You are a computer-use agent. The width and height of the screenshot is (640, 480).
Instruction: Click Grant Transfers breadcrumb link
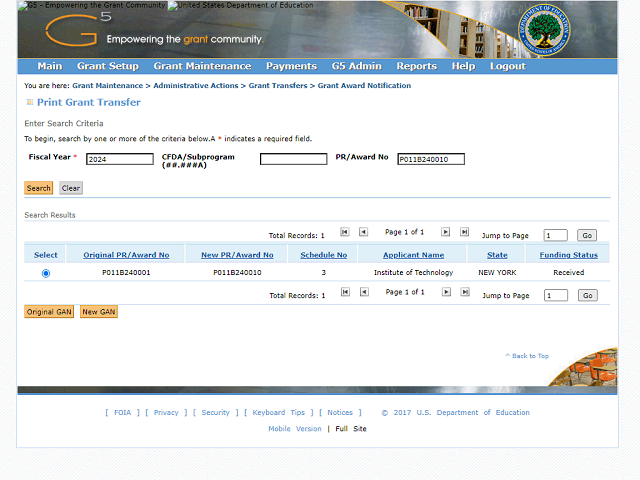pyautogui.click(x=278, y=86)
